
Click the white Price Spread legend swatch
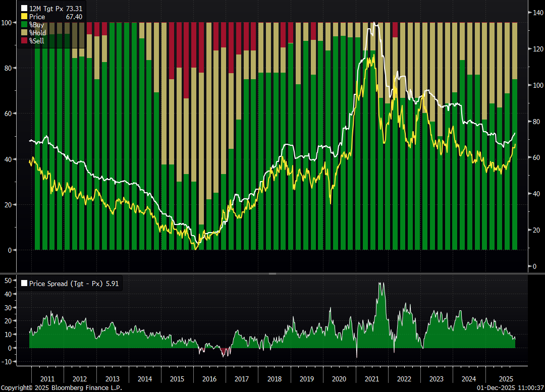tap(24, 284)
